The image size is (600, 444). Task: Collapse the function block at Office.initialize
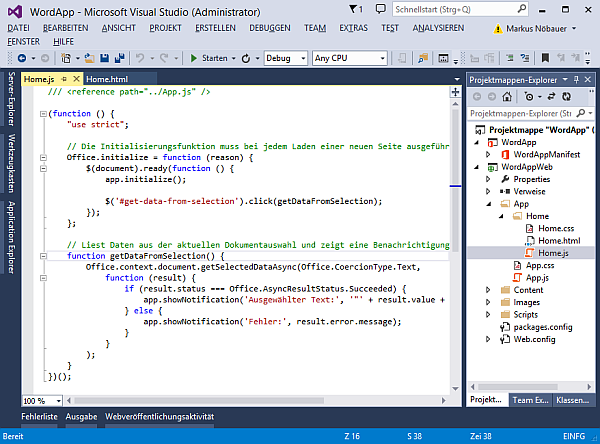[x=42, y=158]
